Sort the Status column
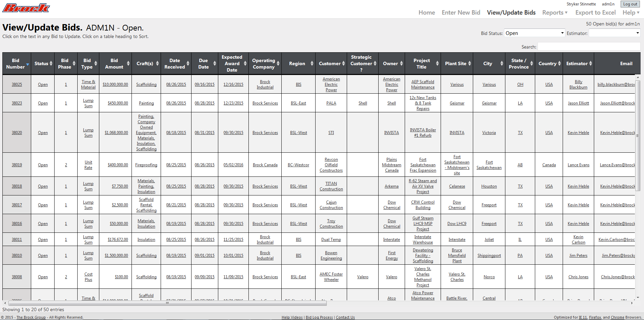This screenshot has height=320, width=644. tap(42, 63)
